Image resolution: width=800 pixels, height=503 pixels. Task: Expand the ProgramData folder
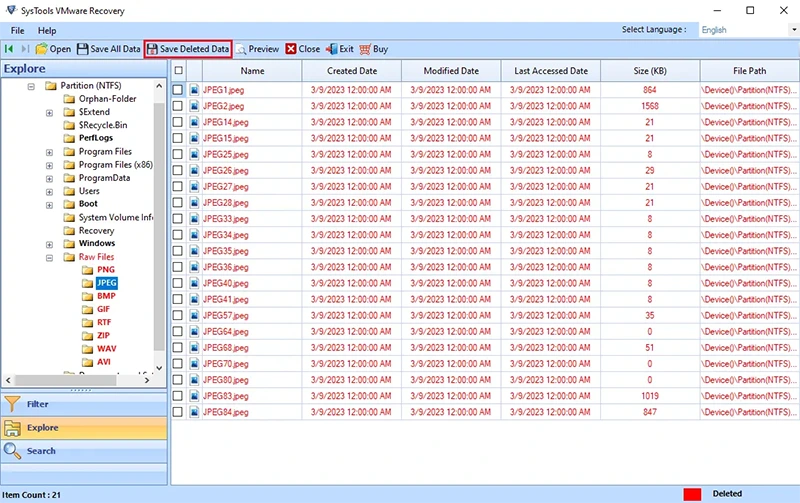pos(49,179)
